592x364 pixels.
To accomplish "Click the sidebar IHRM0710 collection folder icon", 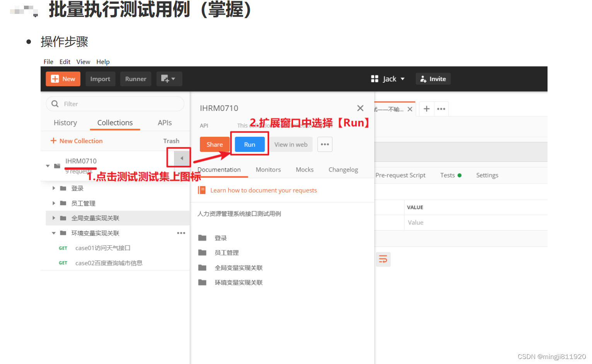I will (x=57, y=166).
